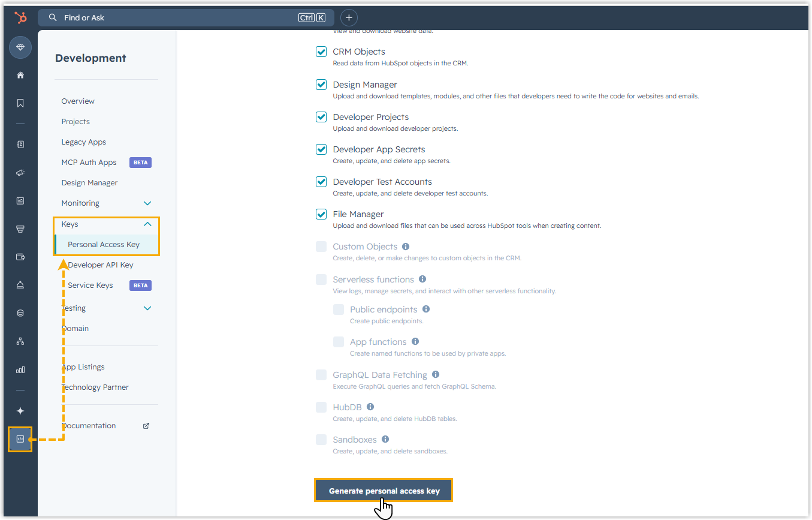Screen dimensions: 812x520
Task: Go to Home via the house icon
Action: point(20,75)
